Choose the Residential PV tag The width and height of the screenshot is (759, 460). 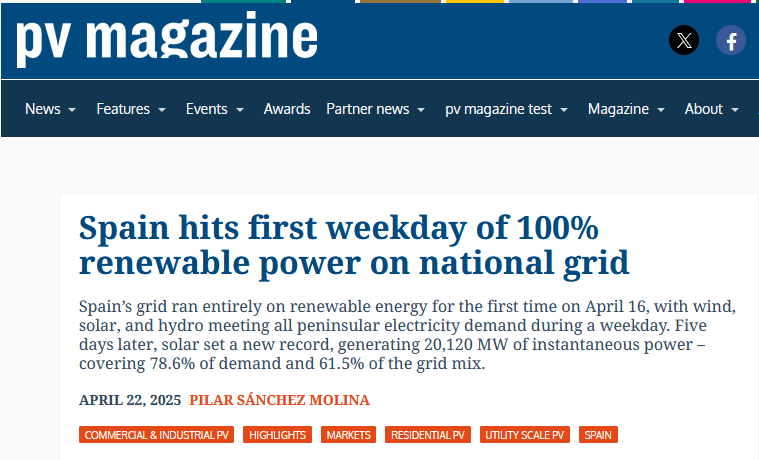point(428,435)
